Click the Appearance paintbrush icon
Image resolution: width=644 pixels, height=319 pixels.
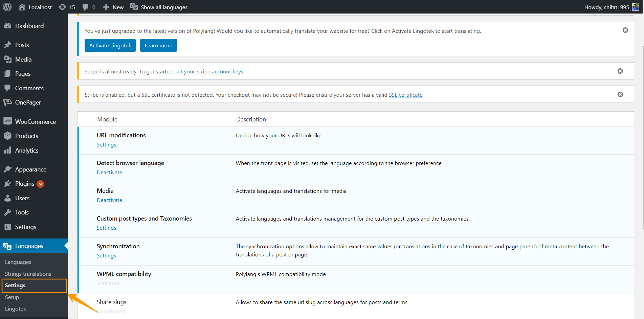[x=7, y=169]
